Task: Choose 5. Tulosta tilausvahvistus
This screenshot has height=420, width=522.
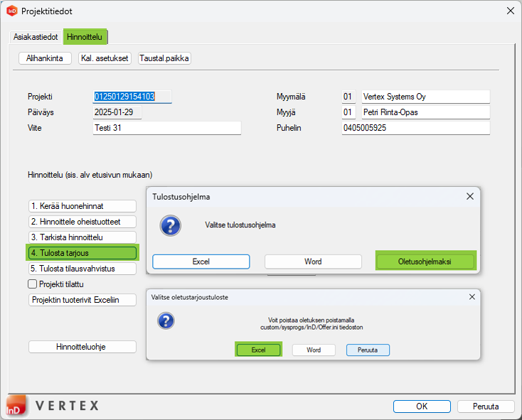Action: point(82,269)
